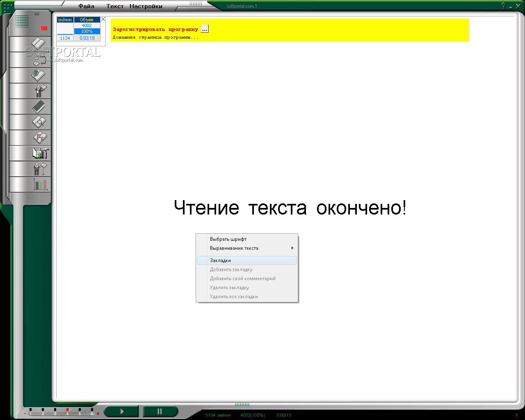Open the Домашняя страница программы... link
Screen dimensions: 525x420
(x=155, y=37)
